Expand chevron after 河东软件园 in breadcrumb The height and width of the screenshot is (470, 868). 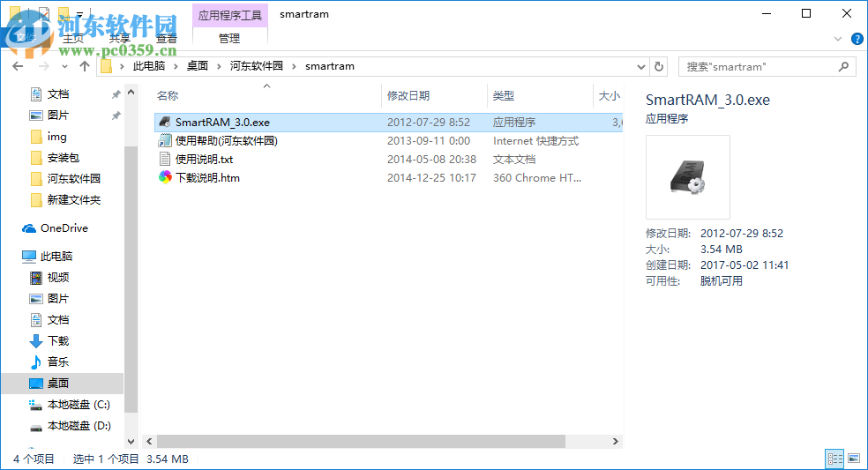point(294,66)
